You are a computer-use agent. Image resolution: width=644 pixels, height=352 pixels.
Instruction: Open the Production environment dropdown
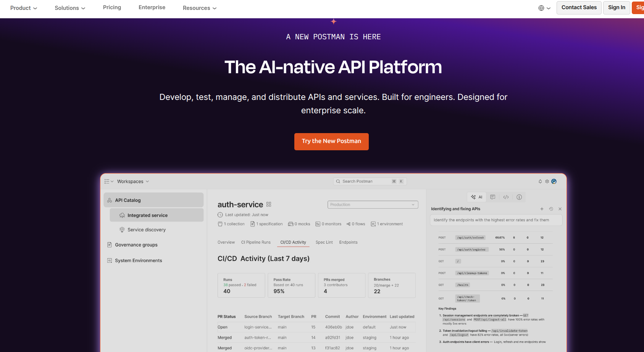coord(373,205)
